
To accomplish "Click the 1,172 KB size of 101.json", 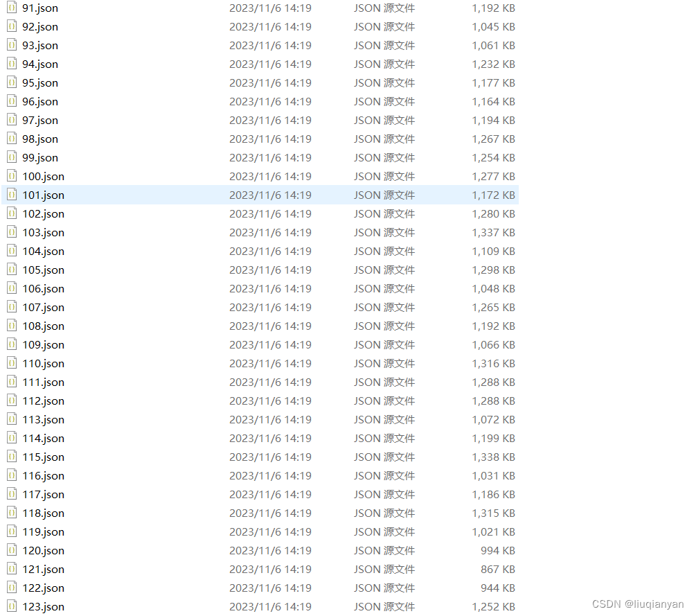I will click(494, 195).
